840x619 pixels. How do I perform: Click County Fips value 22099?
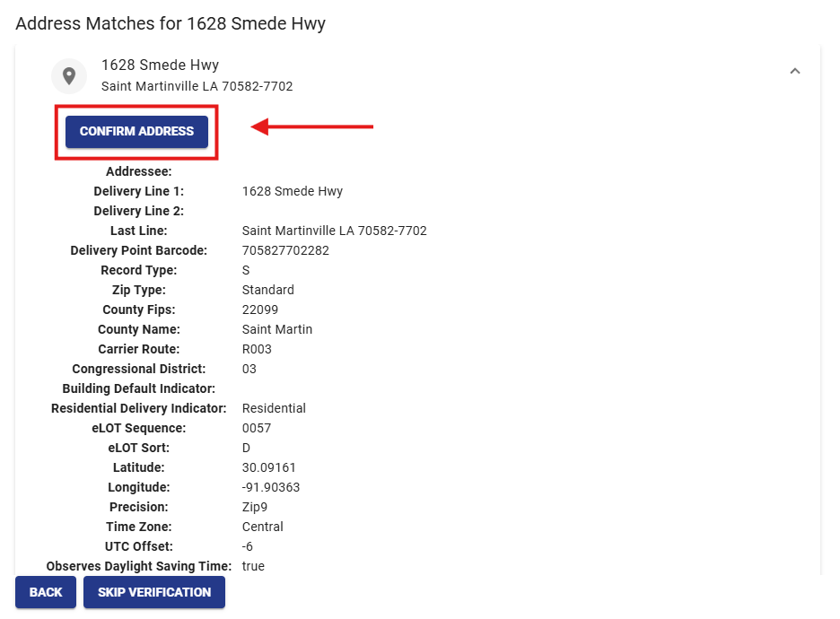pyautogui.click(x=260, y=309)
